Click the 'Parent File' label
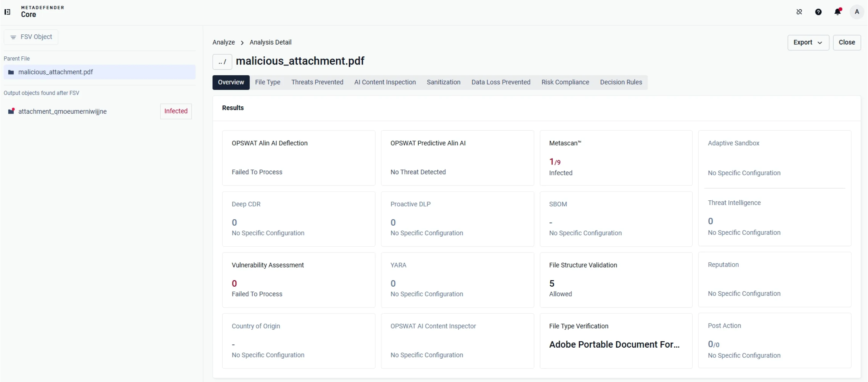The width and height of the screenshot is (868, 382). 16,59
